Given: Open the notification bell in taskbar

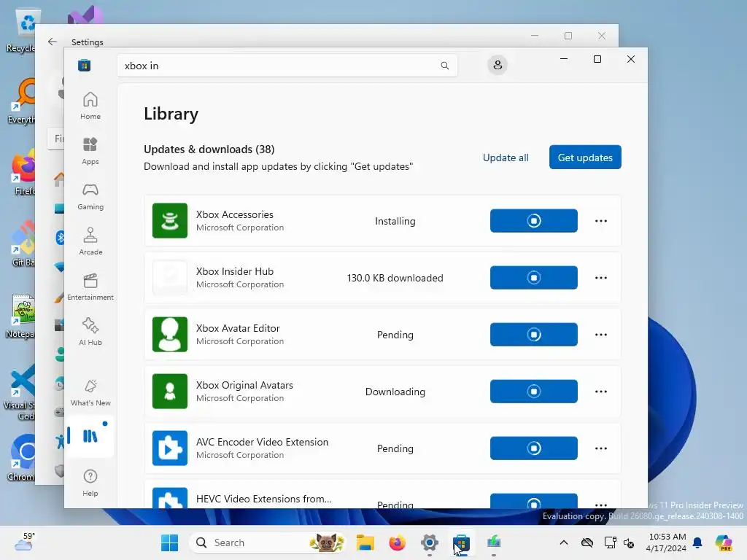Looking at the screenshot, I should pyautogui.click(x=697, y=542).
